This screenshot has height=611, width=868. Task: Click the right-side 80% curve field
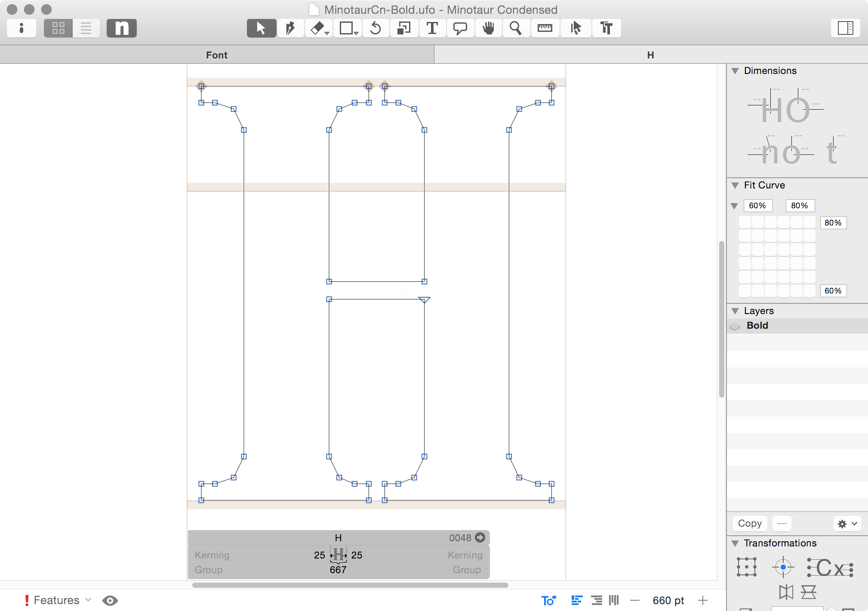[833, 223]
